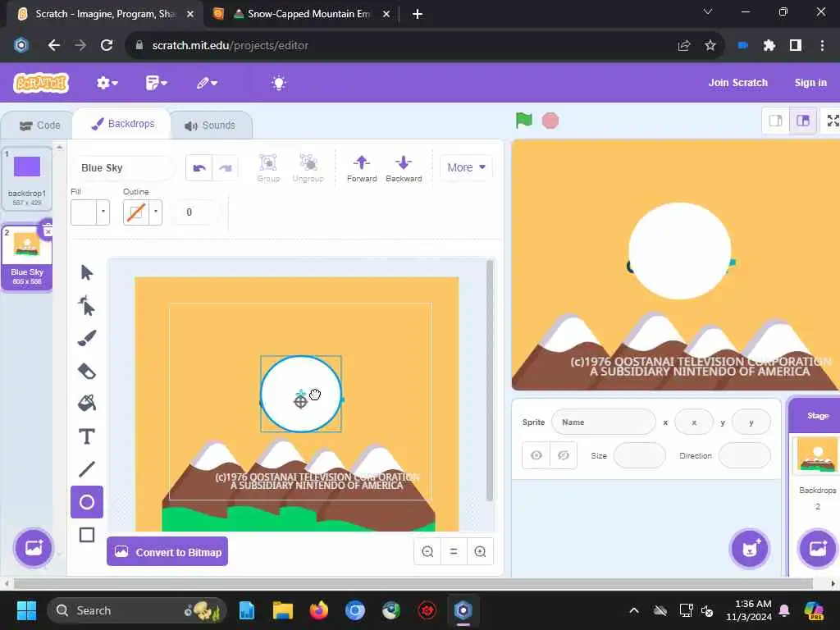This screenshot has width=840, height=630.
Task: Zoom out the paint canvas
Action: pyautogui.click(x=427, y=551)
